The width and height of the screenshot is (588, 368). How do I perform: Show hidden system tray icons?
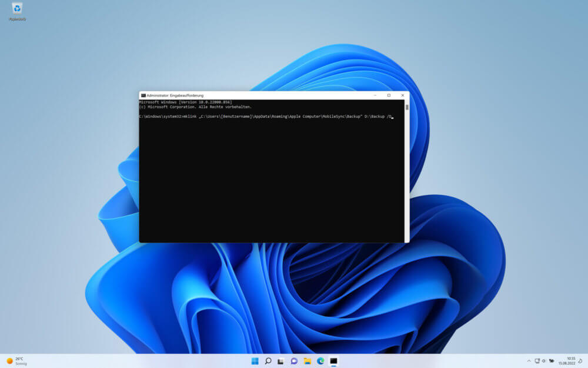click(x=529, y=361)
